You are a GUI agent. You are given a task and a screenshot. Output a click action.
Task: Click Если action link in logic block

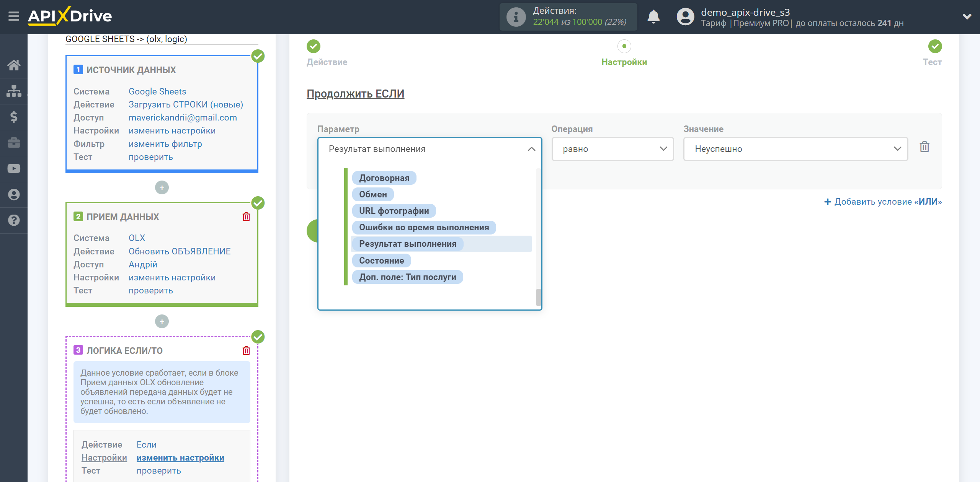tap(146, 445)
